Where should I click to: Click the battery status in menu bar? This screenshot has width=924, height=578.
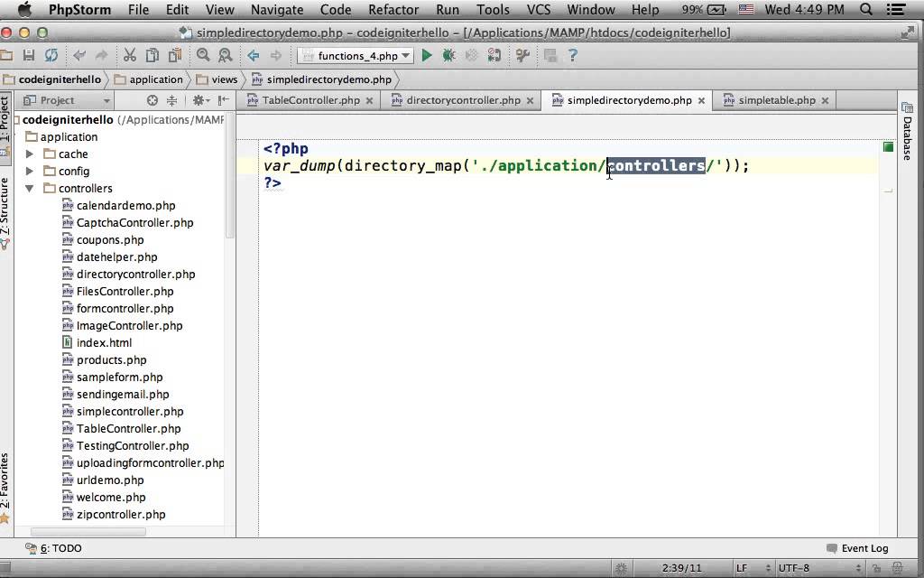(704, 9)
